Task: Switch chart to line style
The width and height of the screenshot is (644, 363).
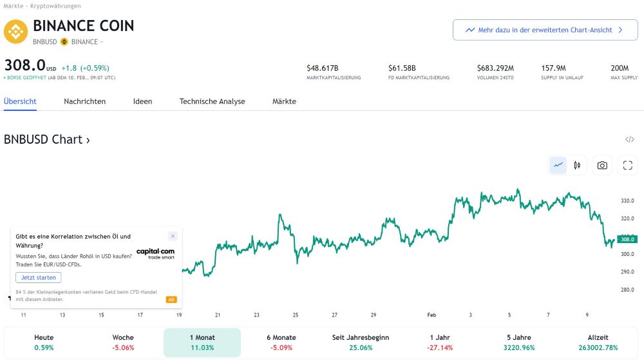Action: (x=558, y=165)
